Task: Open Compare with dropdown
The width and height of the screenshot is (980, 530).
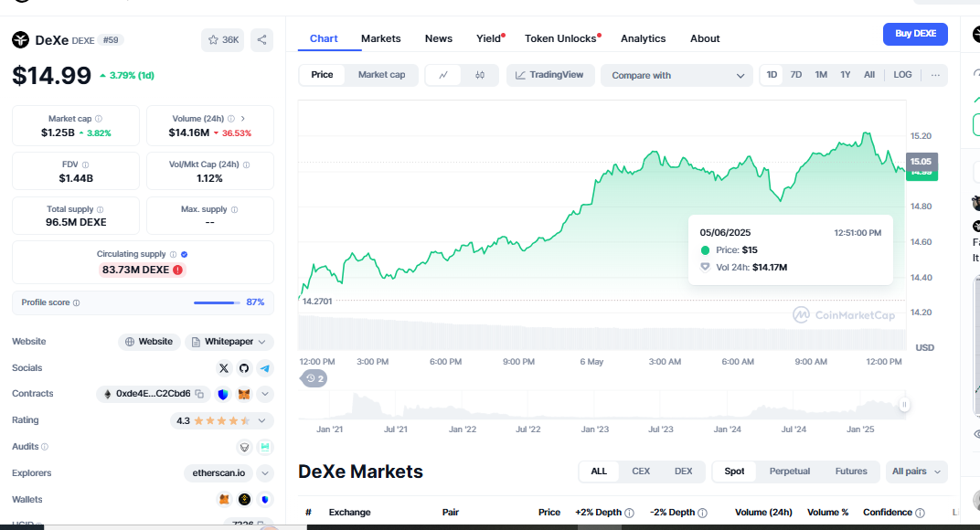Action: tap(676, 76)
